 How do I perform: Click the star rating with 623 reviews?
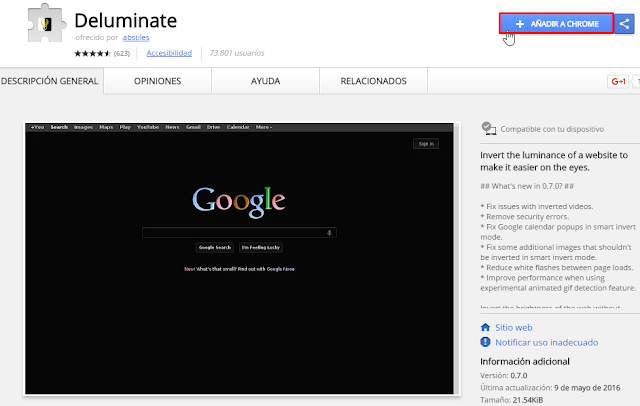tap(102, 53)
